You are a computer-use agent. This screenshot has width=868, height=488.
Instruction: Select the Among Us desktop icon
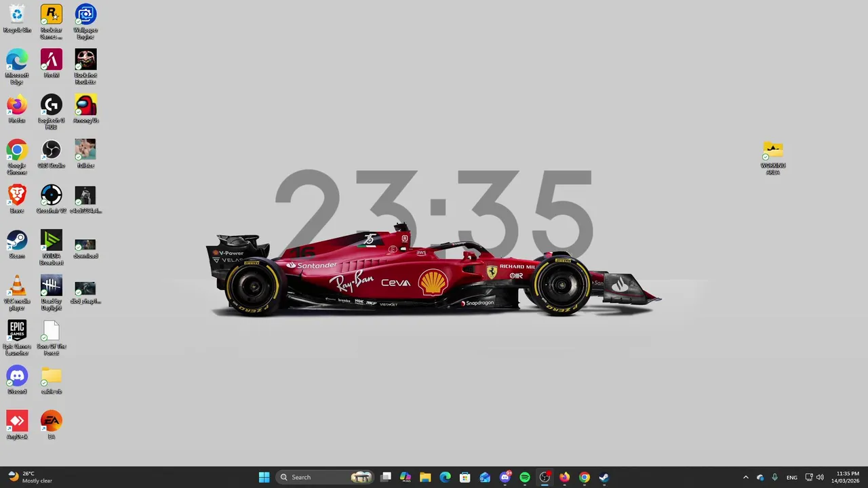click(x=85, y=108)
